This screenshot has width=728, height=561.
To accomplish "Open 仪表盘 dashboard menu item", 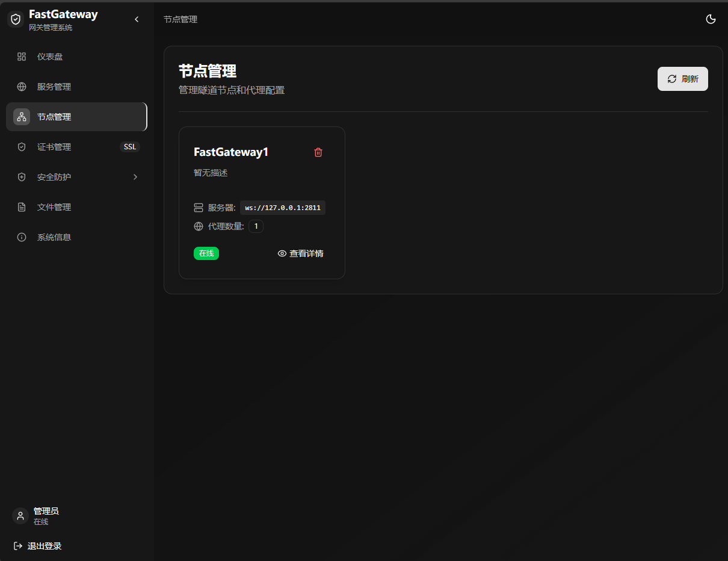I will (76, 57).
